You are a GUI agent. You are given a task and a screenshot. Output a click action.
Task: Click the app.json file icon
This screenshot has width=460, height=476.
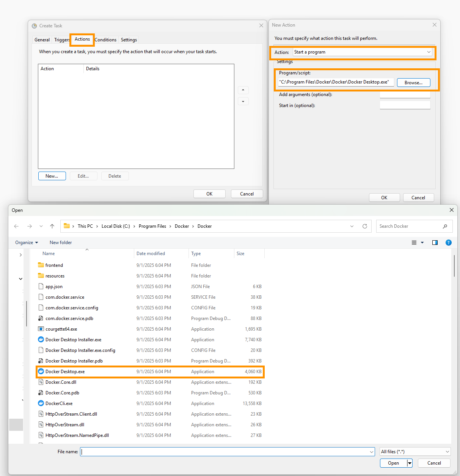coord(41,286)
